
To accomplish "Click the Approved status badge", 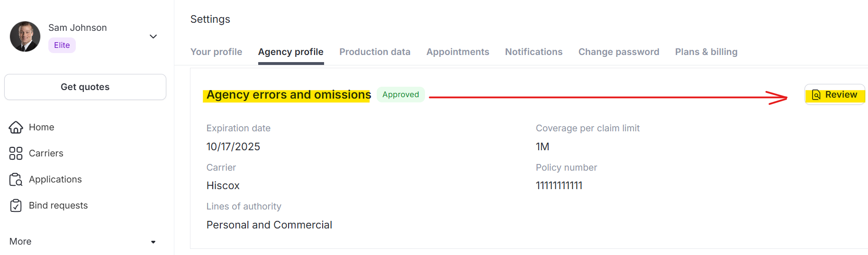I will (x=400, y=94).
